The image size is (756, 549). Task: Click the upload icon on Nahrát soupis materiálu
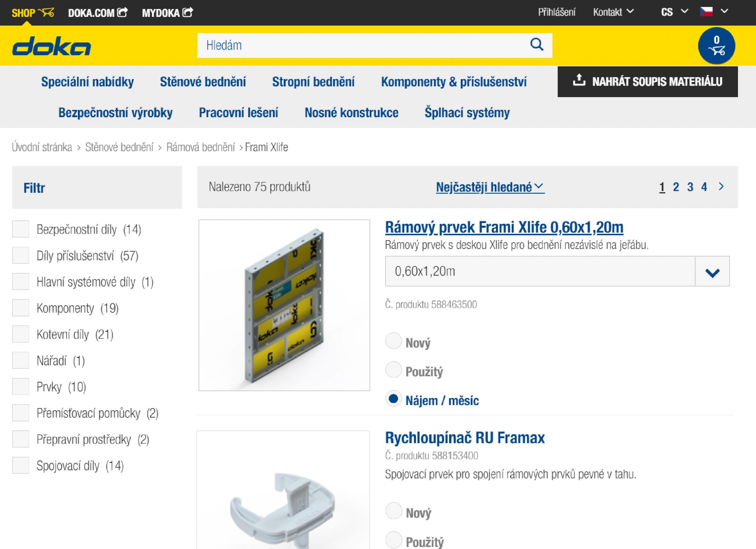coord(579,80)
